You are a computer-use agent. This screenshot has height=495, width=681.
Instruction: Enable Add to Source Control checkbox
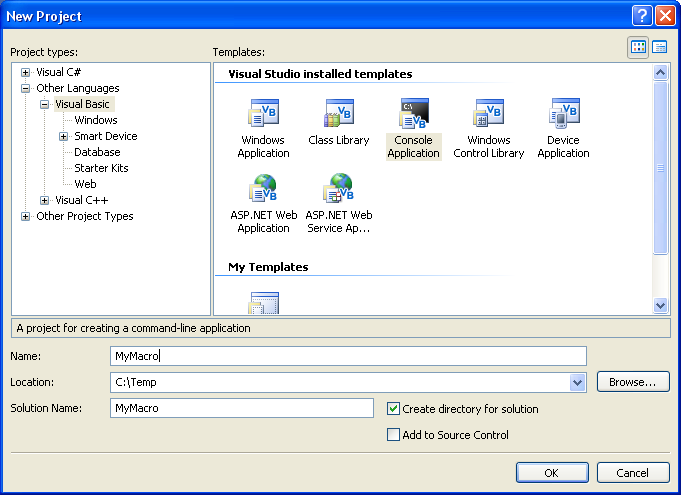(x=394, y=435)
